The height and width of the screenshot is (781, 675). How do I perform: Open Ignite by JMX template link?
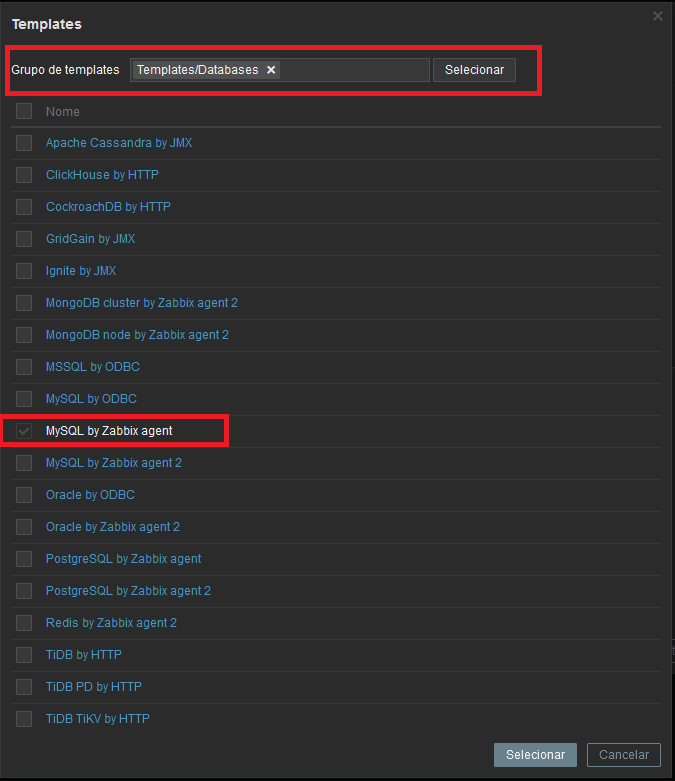(x=81, y=271)
